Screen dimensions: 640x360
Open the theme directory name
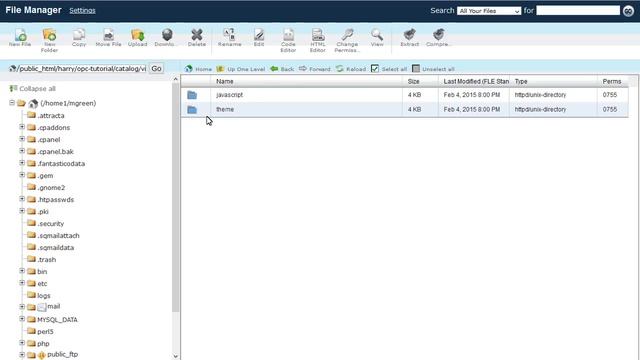click(x=225, y=109)
